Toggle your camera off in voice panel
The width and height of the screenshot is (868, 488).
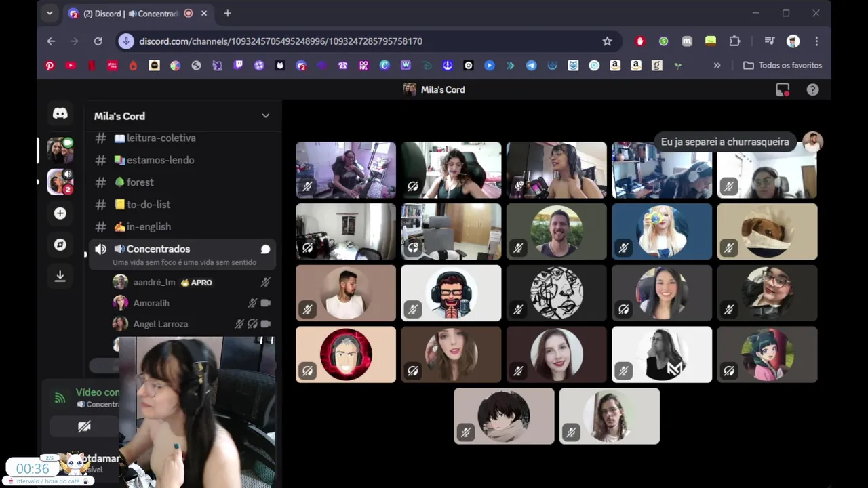tap(84, 426)
